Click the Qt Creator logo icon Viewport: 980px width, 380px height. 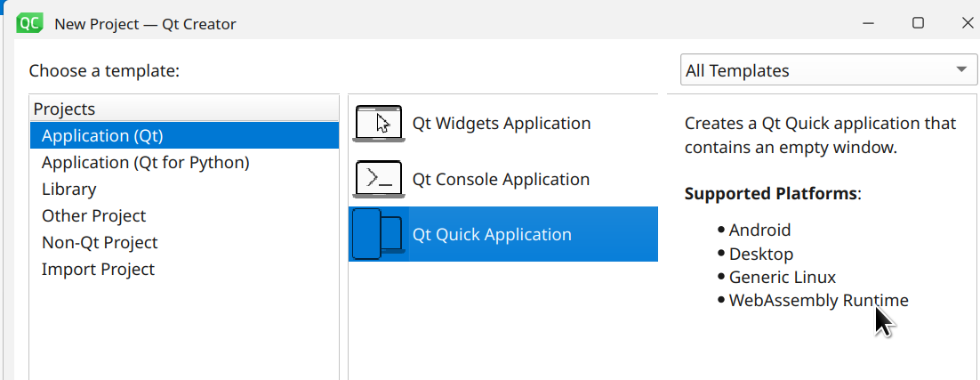(31, 23)
